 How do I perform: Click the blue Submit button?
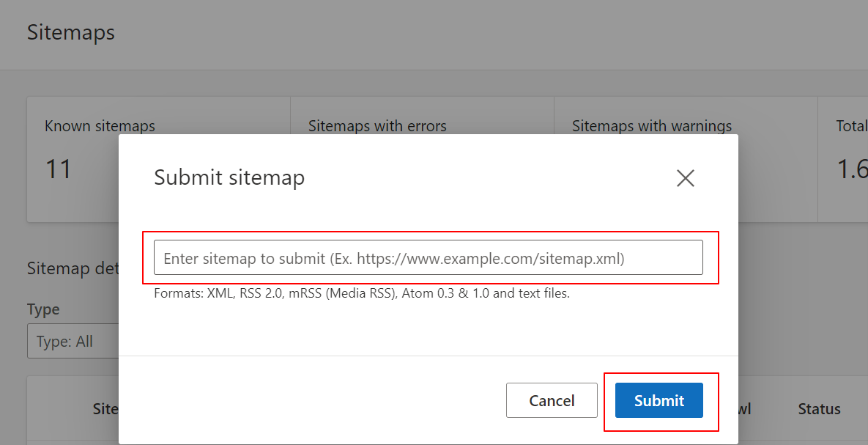click(659, 400)
